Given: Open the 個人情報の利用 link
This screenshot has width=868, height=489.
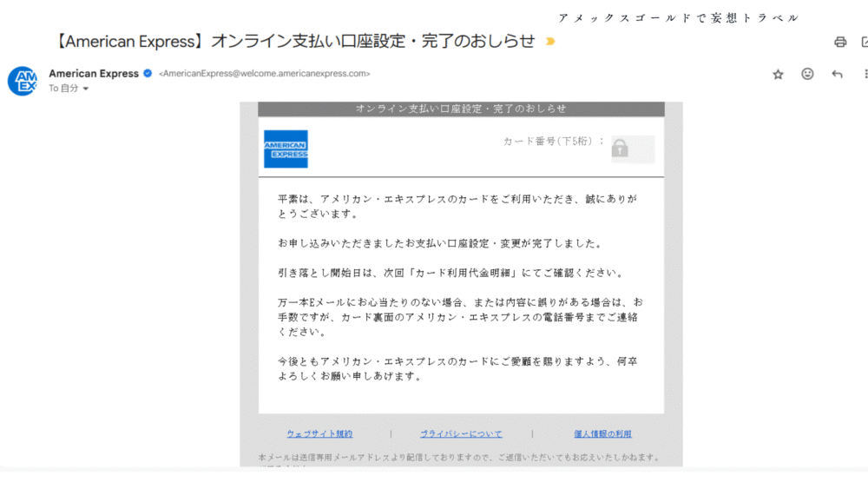Looking at the screenshot, I should [x=603, y=433].
